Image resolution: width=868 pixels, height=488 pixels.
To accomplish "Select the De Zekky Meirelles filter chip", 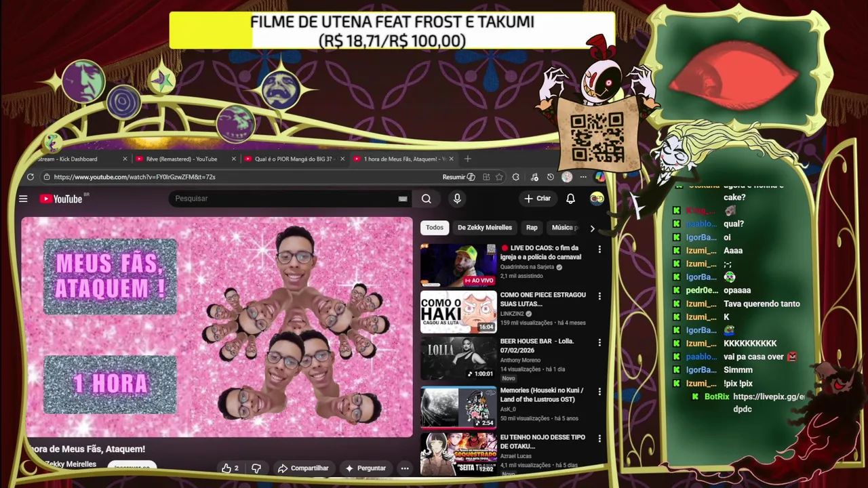I will click(485, 228).
